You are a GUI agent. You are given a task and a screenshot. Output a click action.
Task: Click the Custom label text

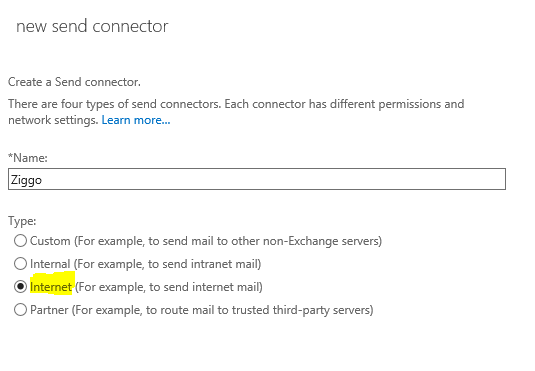[x=50, y=241]
